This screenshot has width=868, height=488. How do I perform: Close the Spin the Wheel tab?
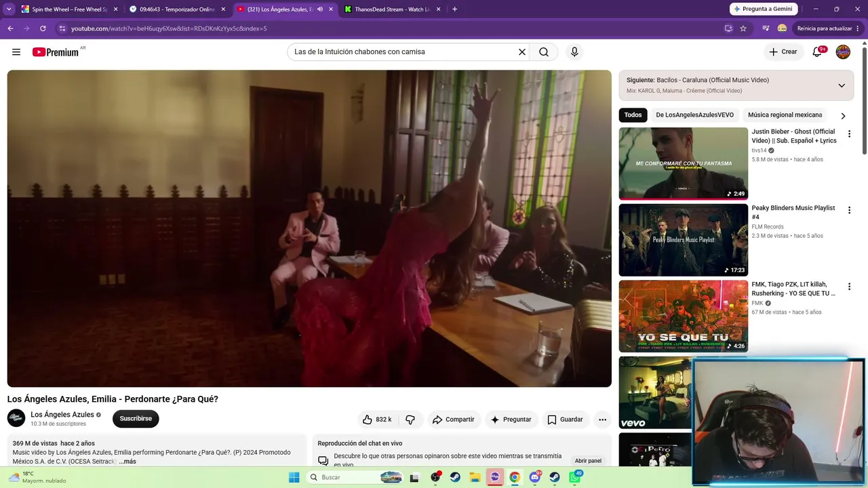click(115, 9)
